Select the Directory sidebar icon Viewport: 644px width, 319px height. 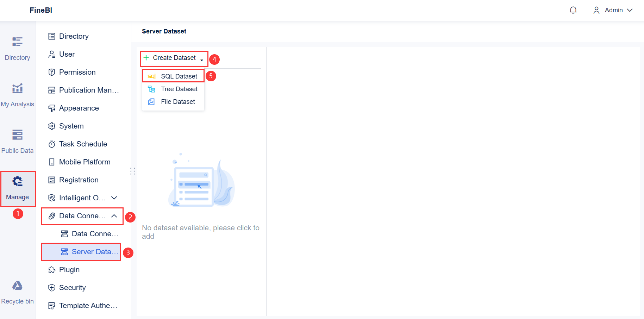(x=17, y=42)
